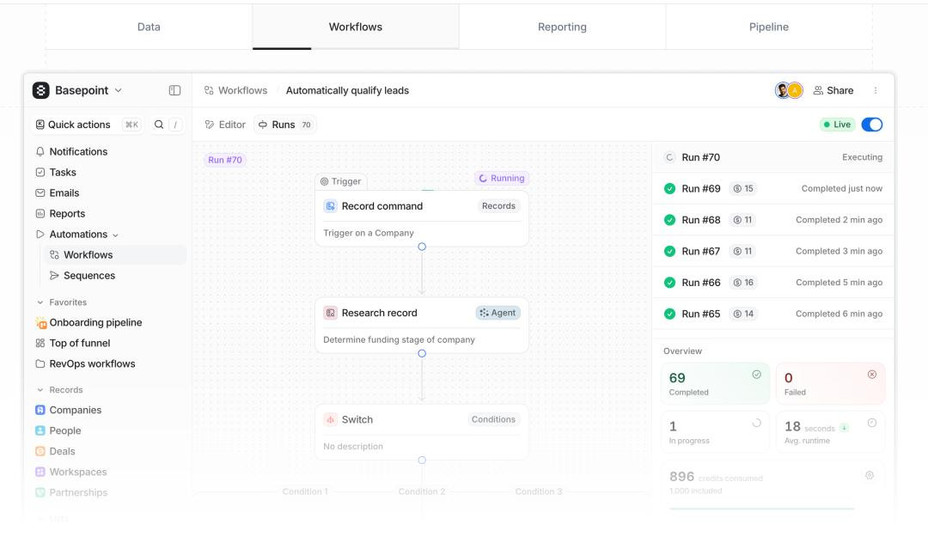The height and width of the screenshot is (543, 928).
Task: Click the Avg. runtime clock icon
Action: tap(872, 423)
